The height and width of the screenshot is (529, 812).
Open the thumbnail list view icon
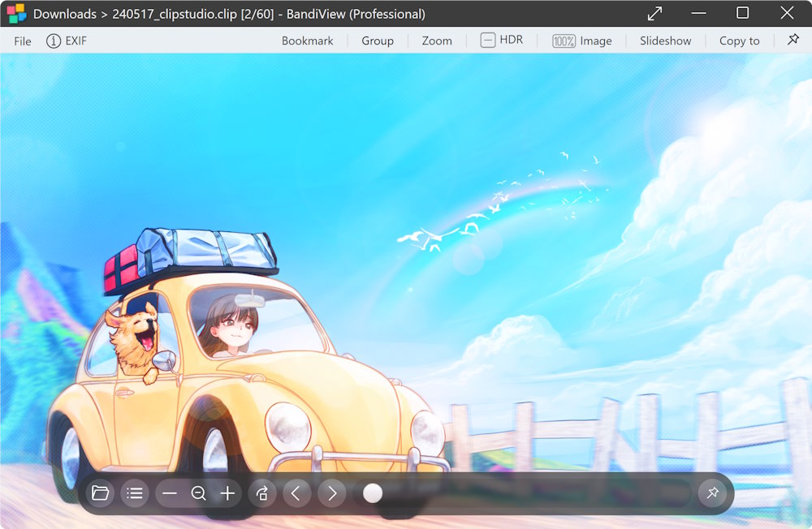pyautogui.click(x=135, y=493)
